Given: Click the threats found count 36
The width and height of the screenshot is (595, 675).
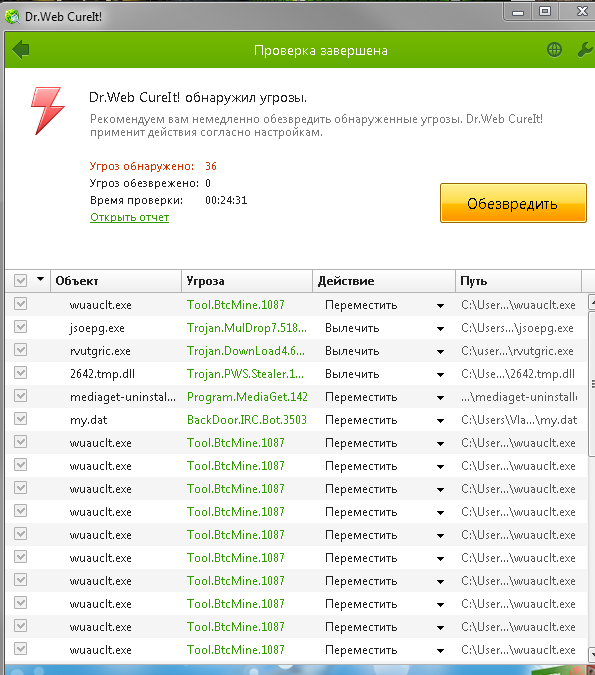Looking at the screenshot, I should coord(211,166).
